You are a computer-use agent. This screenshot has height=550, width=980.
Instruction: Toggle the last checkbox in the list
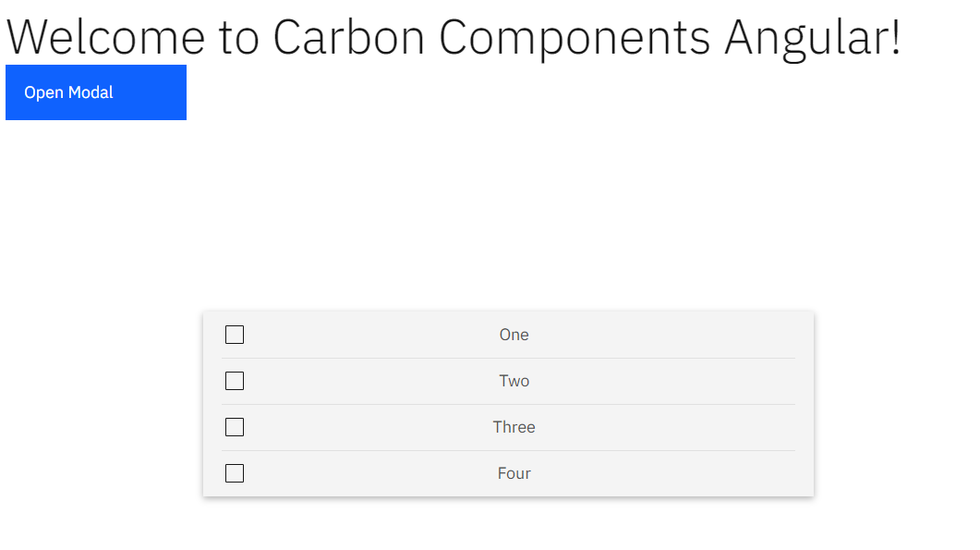[x=234, y=472]
